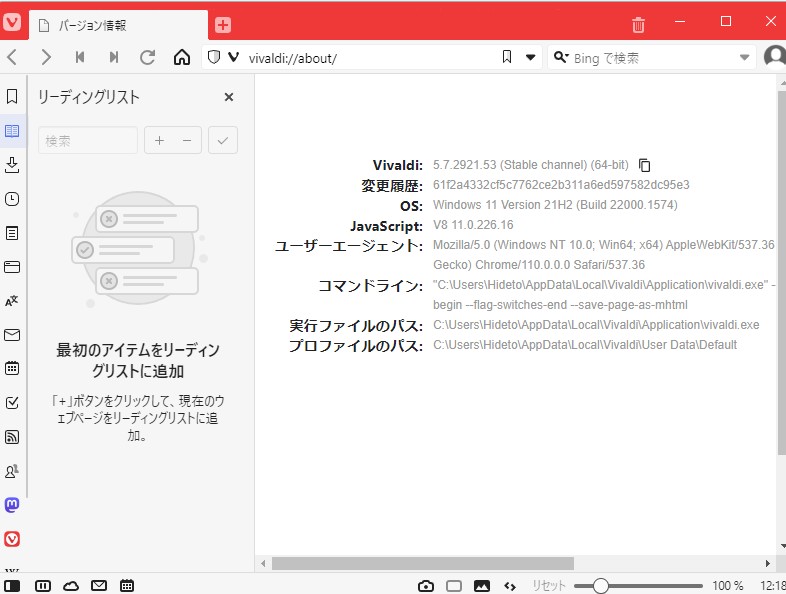Mark reading list item as read
The height and width of the screenshot is (594, 786).
pyautogui.click(x=223, y=140)
